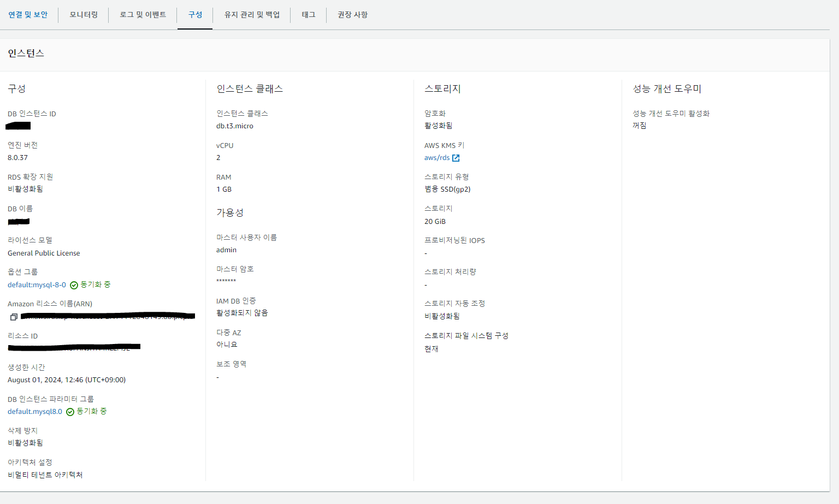839x504 pixels.
Task: View the 권장 사항 tab
Action: click(x=352, y=15)
